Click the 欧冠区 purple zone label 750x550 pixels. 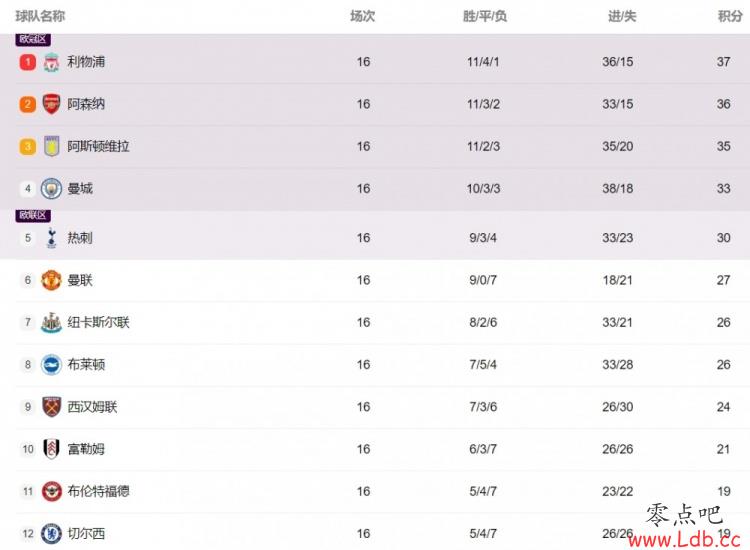[x=33, y=39]
